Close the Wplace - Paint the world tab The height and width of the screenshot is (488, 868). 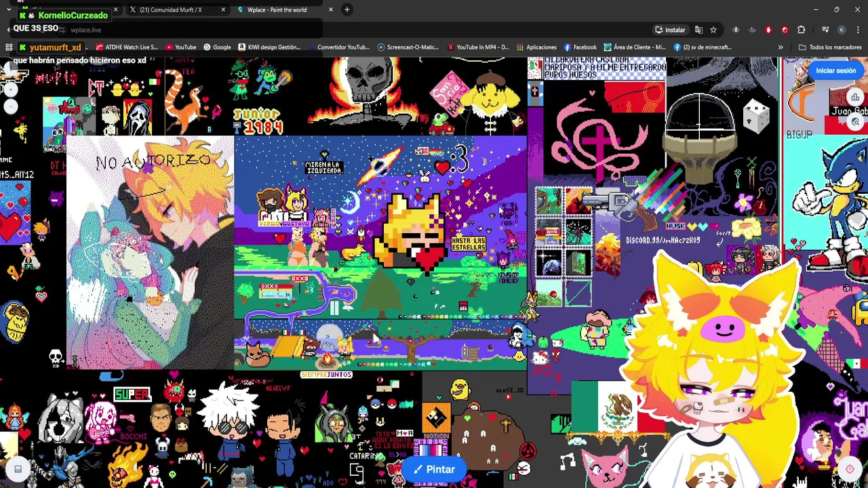click(330, 9)
